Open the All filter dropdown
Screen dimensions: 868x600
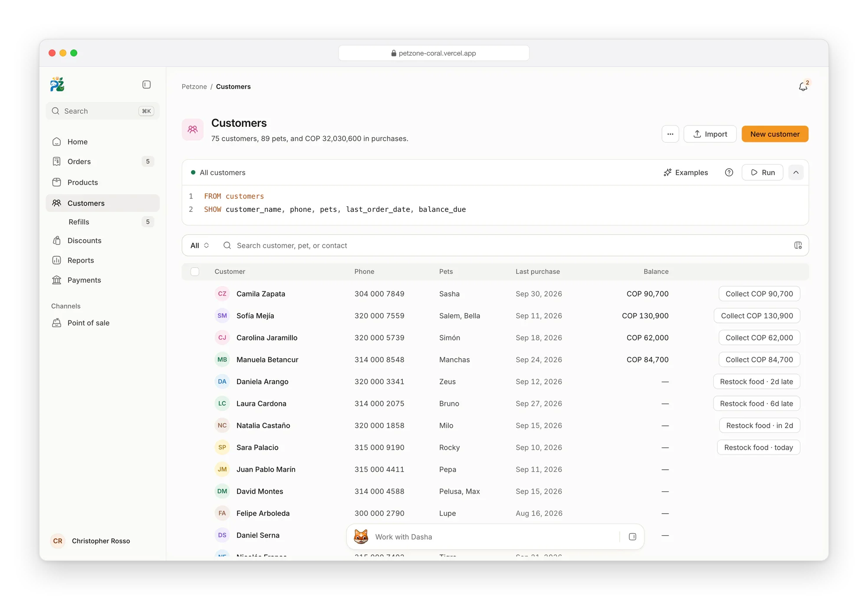200,245
